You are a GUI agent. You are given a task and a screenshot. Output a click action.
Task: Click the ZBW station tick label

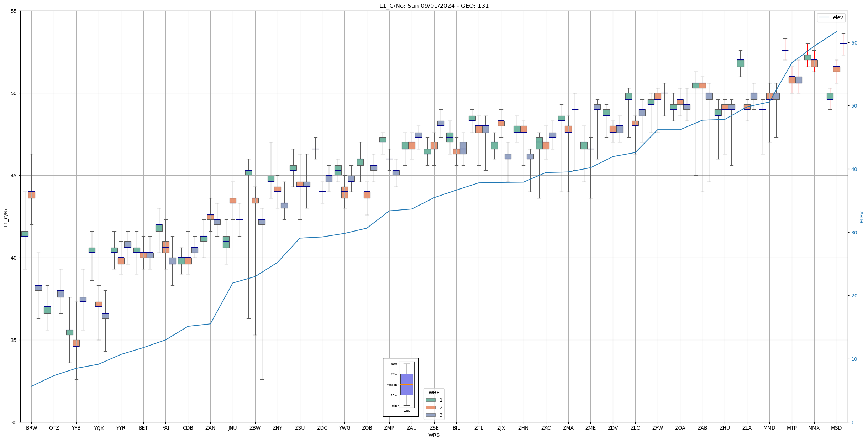pos(255,428)
